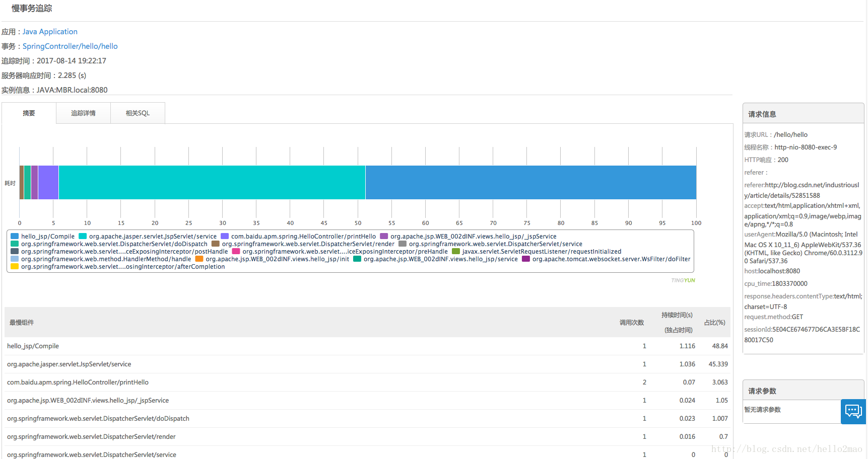Click the JspServlet/service cyan legend swatch
The width and height of the screenshot is (868, 459).
pyautogui.click(x=83, y=236)
